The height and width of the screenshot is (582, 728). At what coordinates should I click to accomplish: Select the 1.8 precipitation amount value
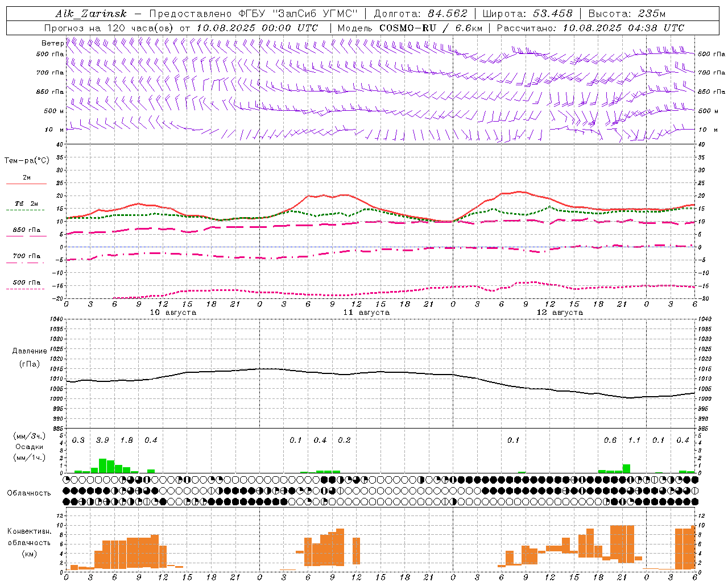[x=126, y=440]
